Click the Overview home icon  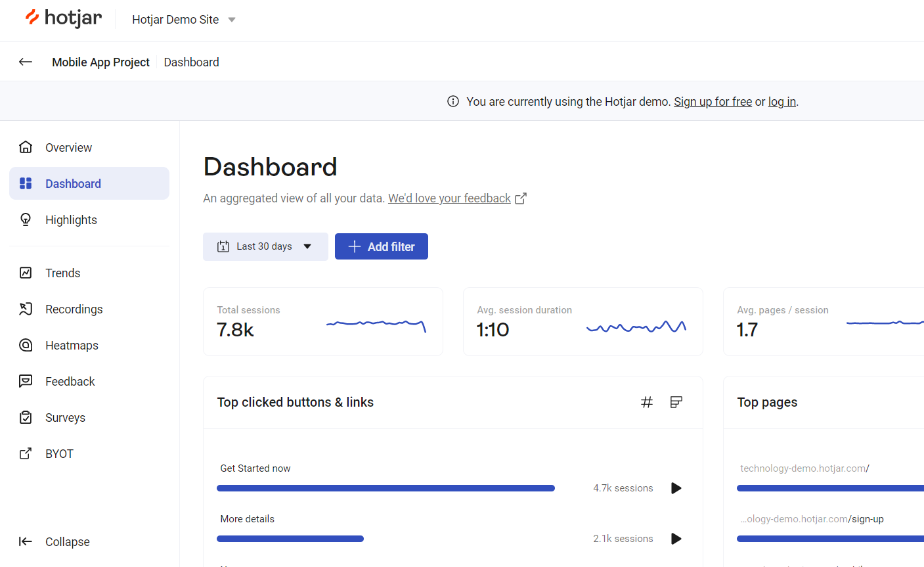pos(26,147)
